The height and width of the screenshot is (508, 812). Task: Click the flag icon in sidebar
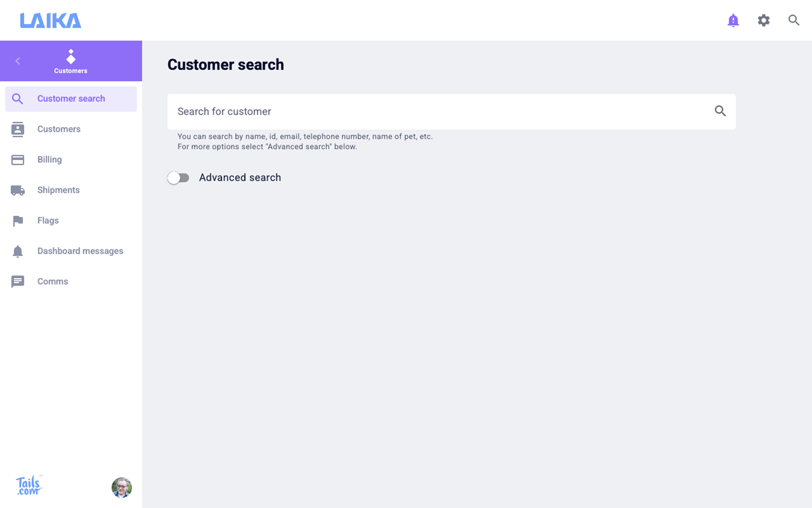pyautogui.click(x=18, y=221)
